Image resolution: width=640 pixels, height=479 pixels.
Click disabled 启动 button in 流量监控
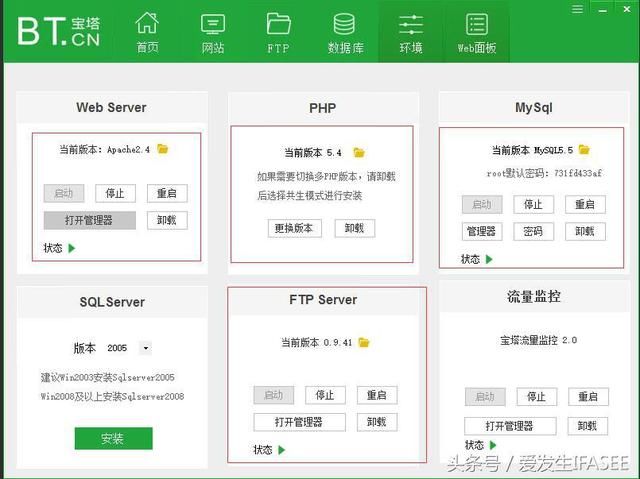coord(485,397)
